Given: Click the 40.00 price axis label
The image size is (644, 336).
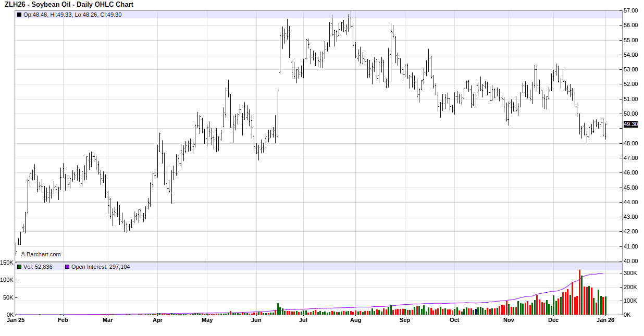Looking at the screenshot, I should (x=631, y=261).
